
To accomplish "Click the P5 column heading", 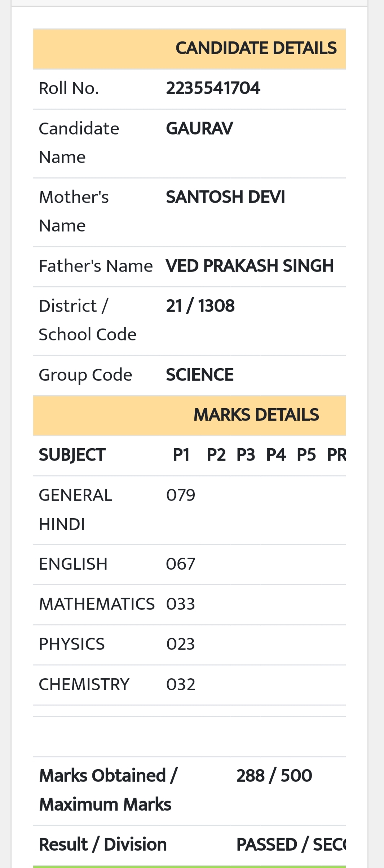I will (x=306, y=455).
